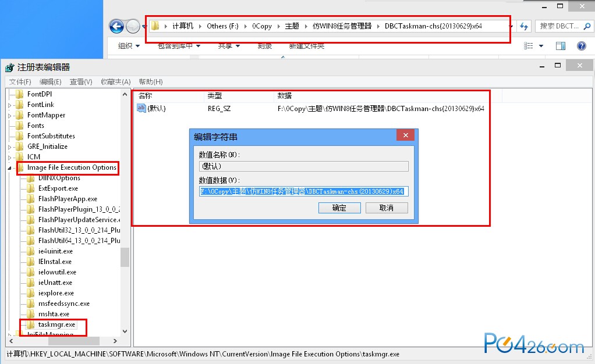
Task: Select the ICM registry key
Action: (x=34, y=157)
